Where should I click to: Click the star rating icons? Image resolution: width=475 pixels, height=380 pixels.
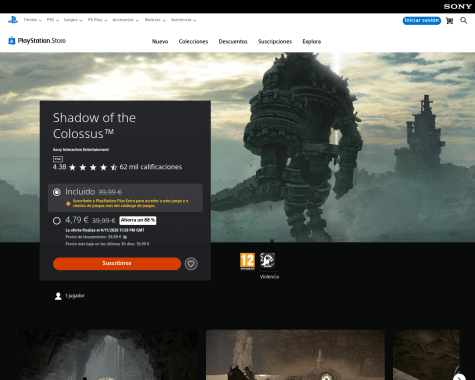pyautogui.click(x=93, y=167)
